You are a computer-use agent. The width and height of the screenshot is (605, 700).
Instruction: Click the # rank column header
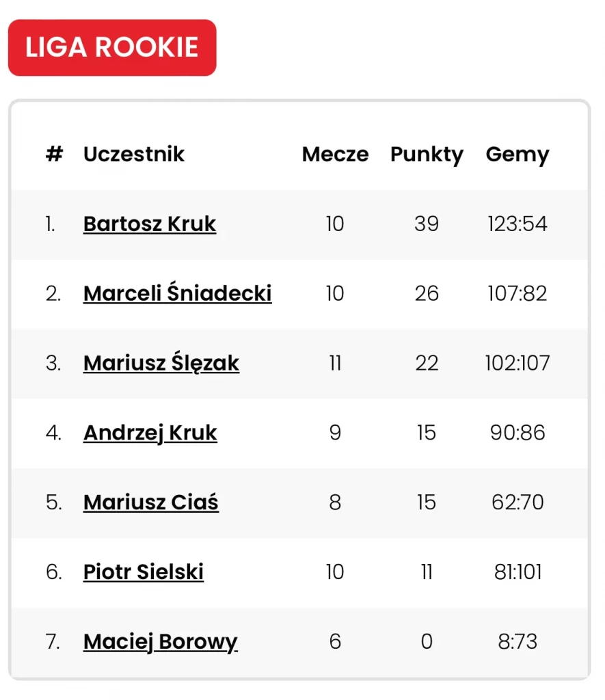[x=55, y=154]
